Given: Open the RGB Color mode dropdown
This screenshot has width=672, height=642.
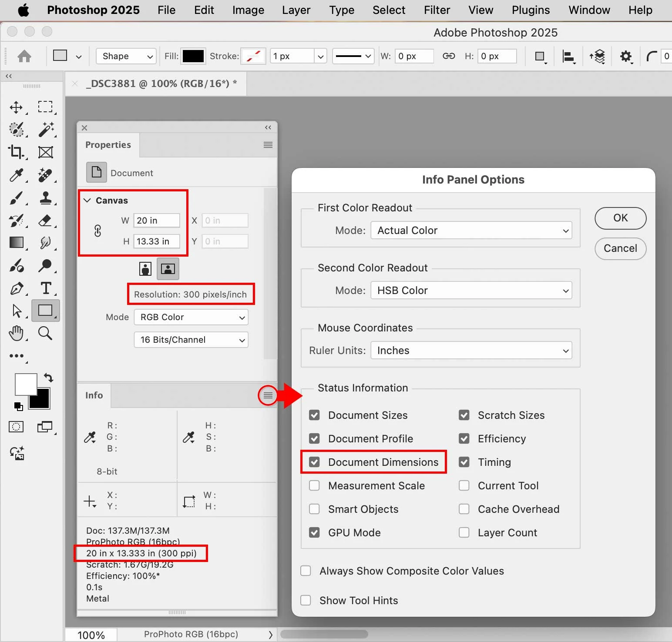Looking at the screenshot, I should pyautogui.click(x=191, y=317).
